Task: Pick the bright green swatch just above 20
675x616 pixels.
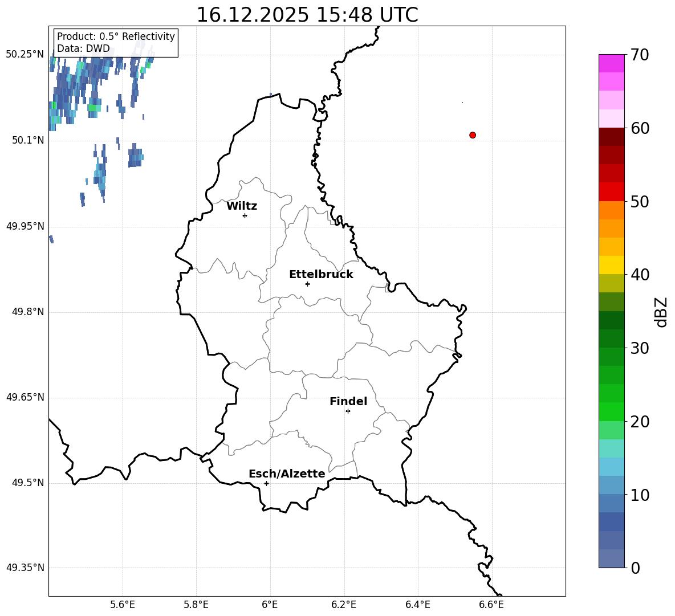Action: pyautogui.click(x=611, y=411)
